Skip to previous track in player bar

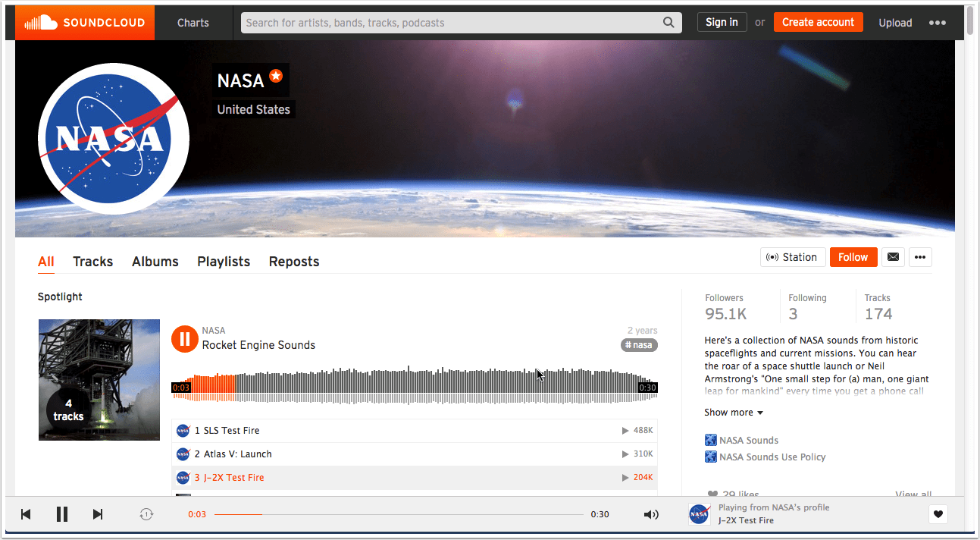pos(26,514)
